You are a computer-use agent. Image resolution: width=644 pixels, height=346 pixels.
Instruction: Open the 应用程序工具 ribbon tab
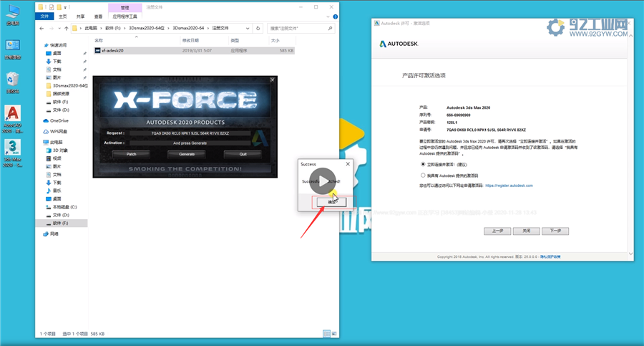pyautogui.click(x=125, y=16)
